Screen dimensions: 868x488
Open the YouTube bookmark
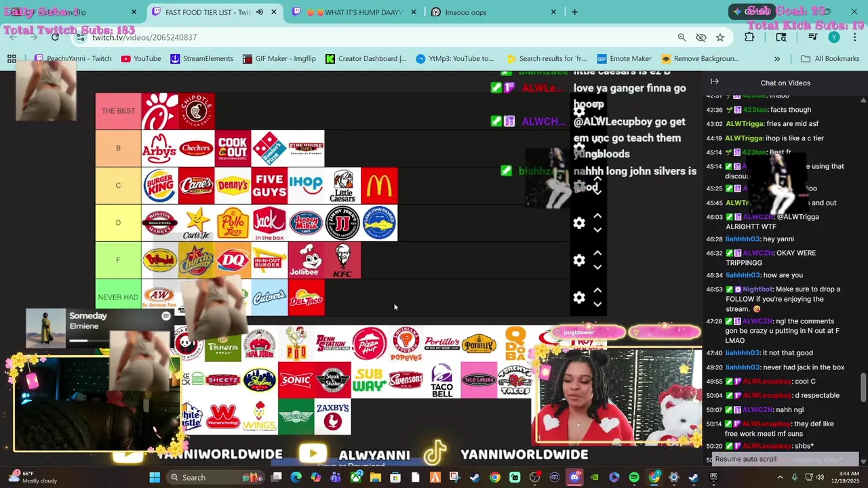pyautogui.click(x=141, y=59)
